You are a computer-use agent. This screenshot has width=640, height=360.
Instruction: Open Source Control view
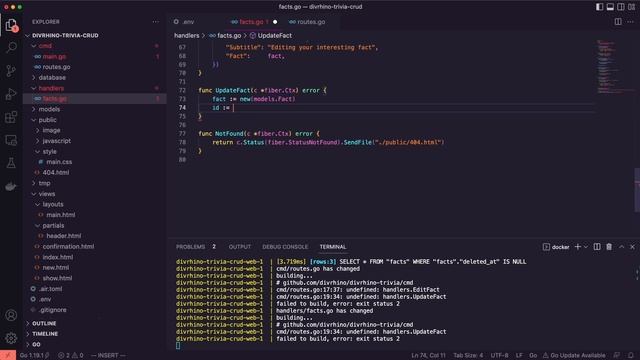click(11, 71)
